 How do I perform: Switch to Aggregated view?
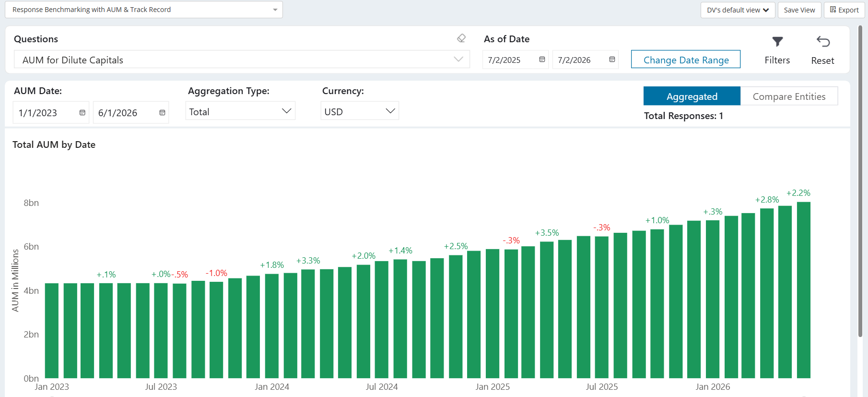[692, 96]
